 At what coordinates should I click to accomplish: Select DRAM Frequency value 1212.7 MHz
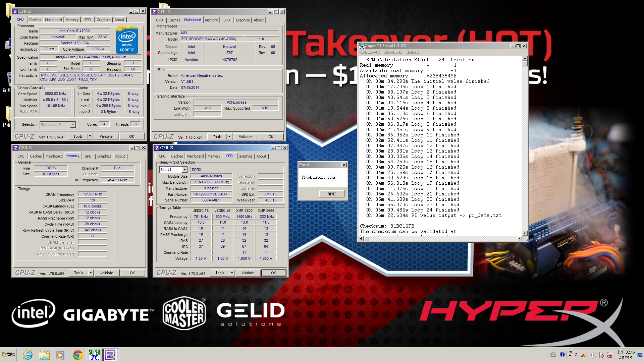(93, 194)
